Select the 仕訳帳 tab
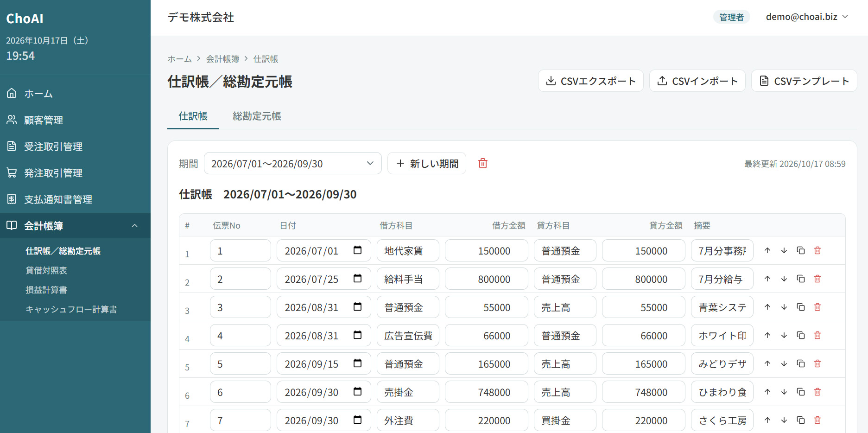This screenshot has width=868, height=433. pos(193,116)
